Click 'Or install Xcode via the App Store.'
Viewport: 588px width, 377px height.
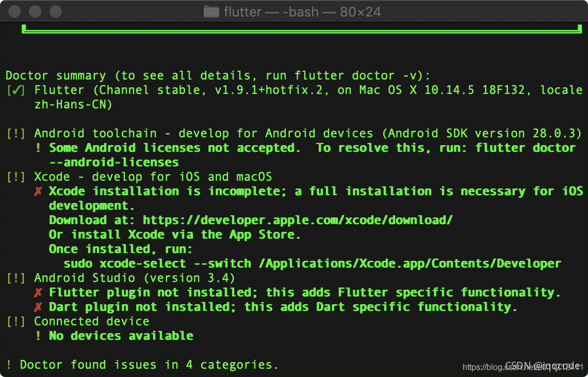click(175, 234)
